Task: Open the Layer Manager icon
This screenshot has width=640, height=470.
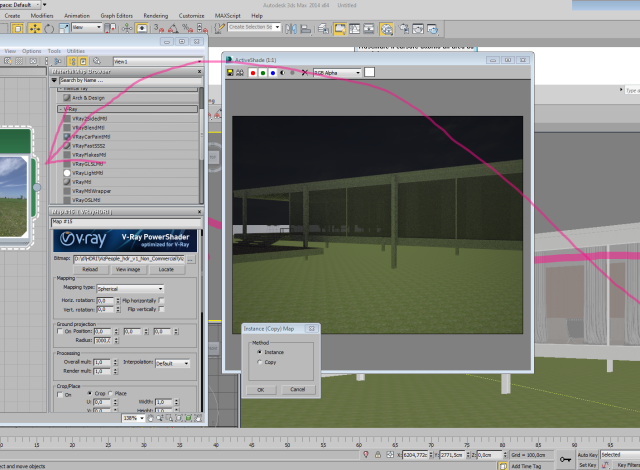Action: [x=323, y=29]
